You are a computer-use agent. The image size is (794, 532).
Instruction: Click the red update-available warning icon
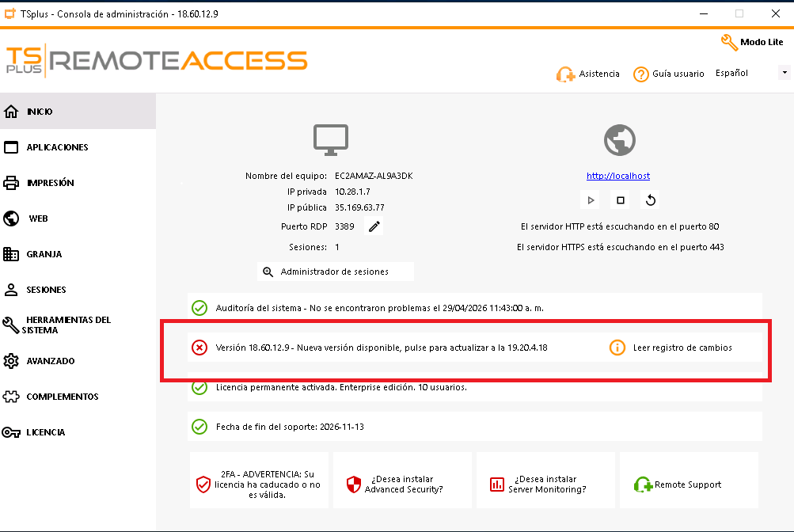pos(199,348)
